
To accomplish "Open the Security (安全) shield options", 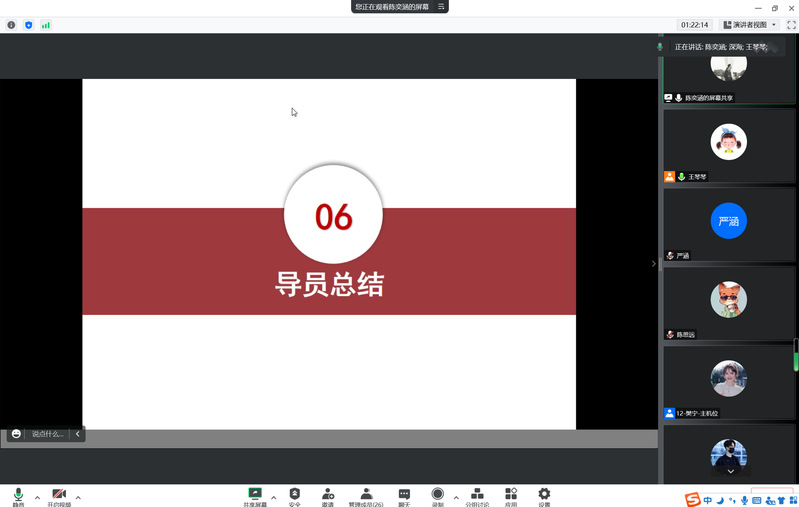I will click(295, 495).
